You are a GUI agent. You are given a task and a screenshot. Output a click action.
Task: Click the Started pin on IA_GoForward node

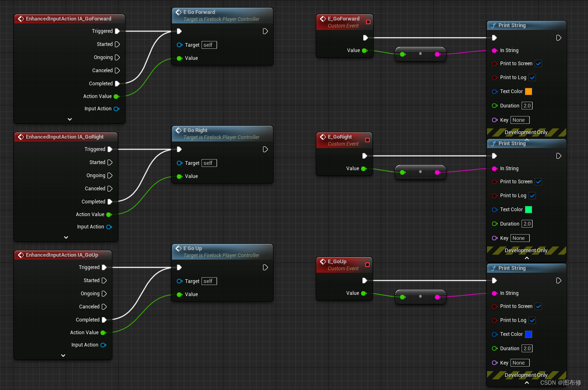click(x=117, y=44)
